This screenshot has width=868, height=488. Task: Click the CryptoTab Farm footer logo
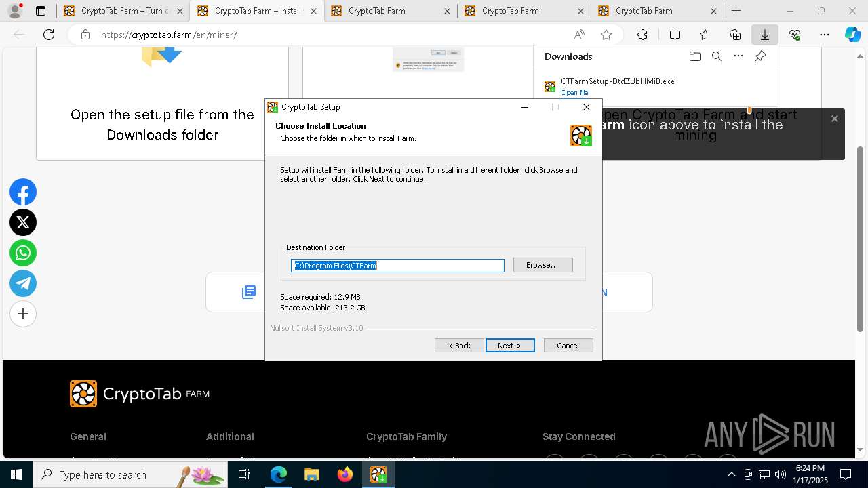140,394
